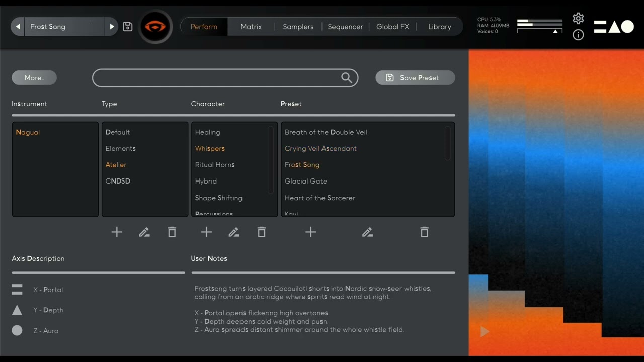Click the Character list scrollbar

(271, 160)
